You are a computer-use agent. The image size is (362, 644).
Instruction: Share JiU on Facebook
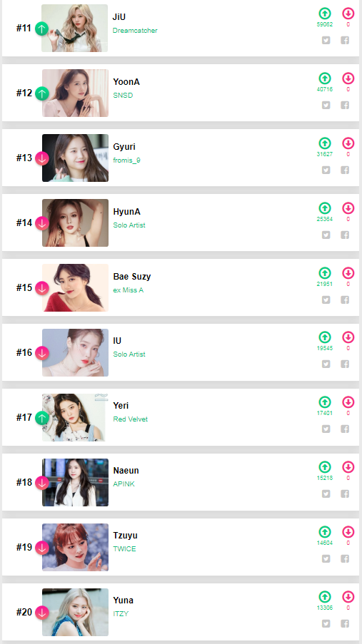pos(345,40)
